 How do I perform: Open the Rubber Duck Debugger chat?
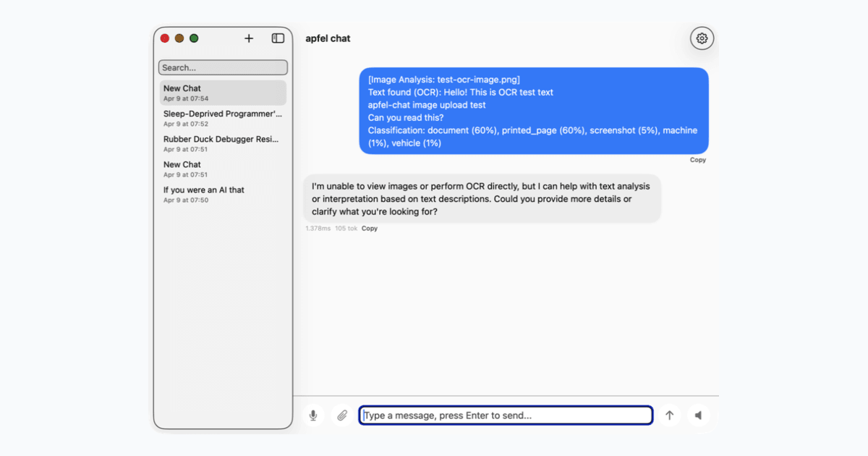pos(222,143)
